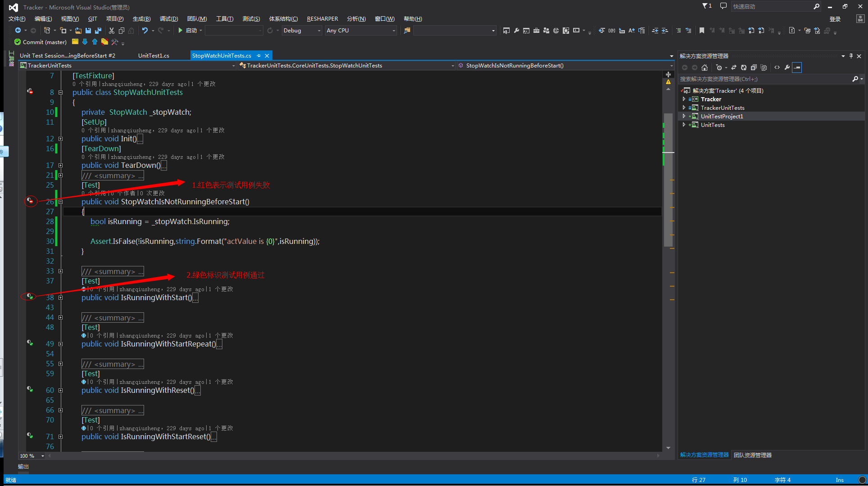The width and height of the screenshot is (868, 486).
Task: Click View Code icon in Solution Explorer
Action: 777,67
